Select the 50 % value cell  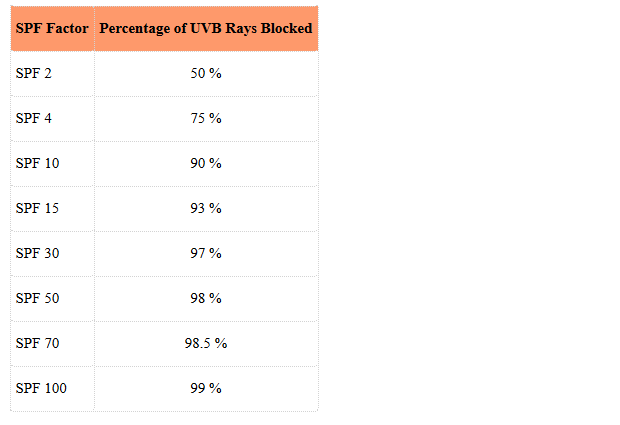click(206, 74)
